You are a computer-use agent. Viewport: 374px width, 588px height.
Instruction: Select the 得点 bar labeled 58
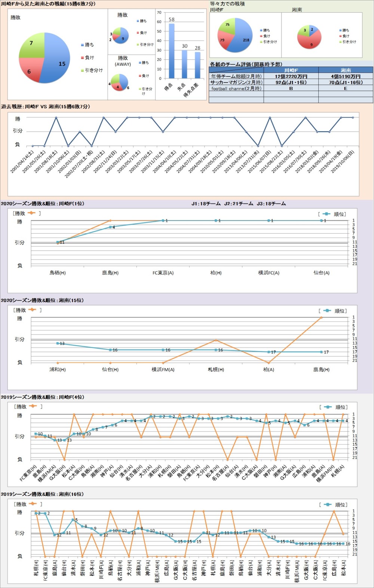pyautogui.click(x=172, y=51)
